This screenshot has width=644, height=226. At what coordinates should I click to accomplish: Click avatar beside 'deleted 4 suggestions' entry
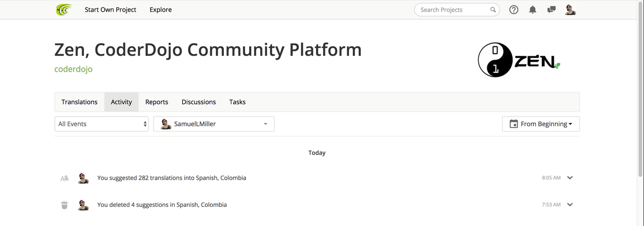click(x=84, y=205)
